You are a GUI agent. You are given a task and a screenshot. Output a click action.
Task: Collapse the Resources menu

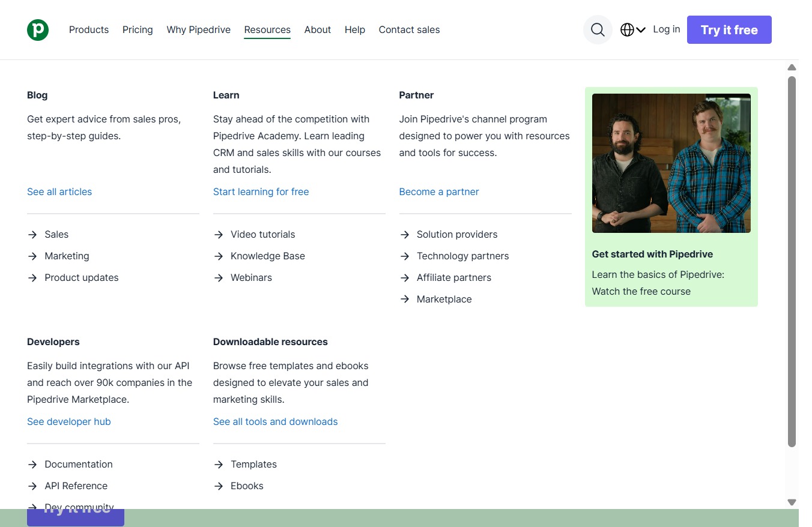[267, 29]
